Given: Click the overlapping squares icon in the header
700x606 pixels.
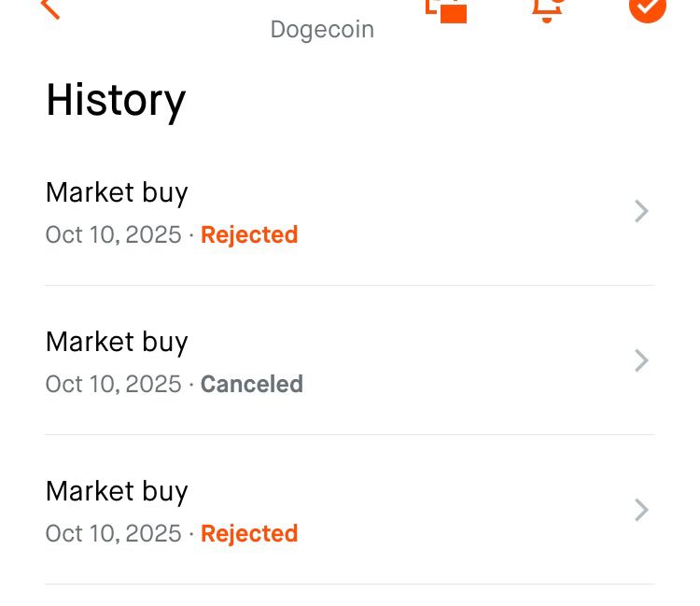Looking at the screenshot, I should pyautogui.click(x=446, y=8).
